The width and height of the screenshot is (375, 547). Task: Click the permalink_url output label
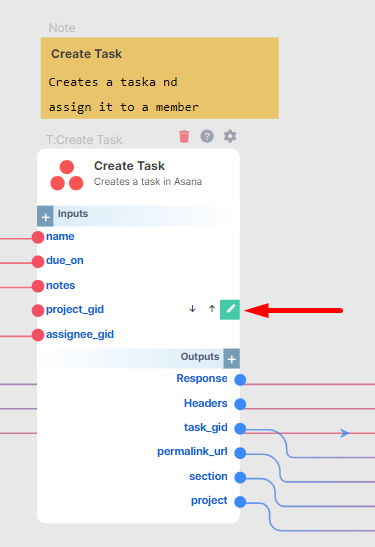tap(192, 452)
